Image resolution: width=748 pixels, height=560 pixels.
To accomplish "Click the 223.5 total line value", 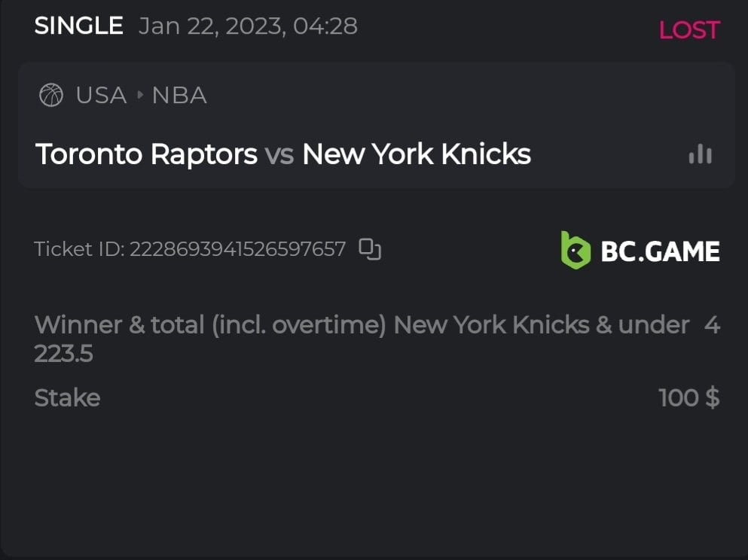I will (x=63, y=353).
